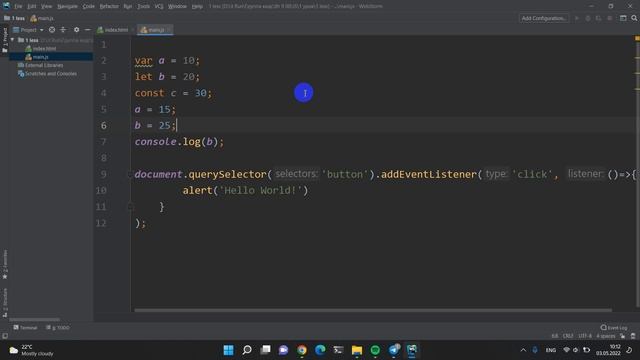Click the Run with Coverage icon
Image resolution: width=640 pixels, height=360 pixels.
[598, 18]
